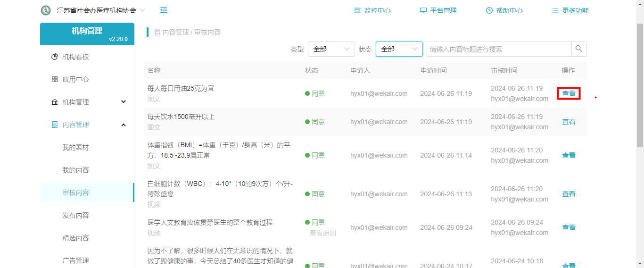Click the 状态 column header

pos(312,70)
